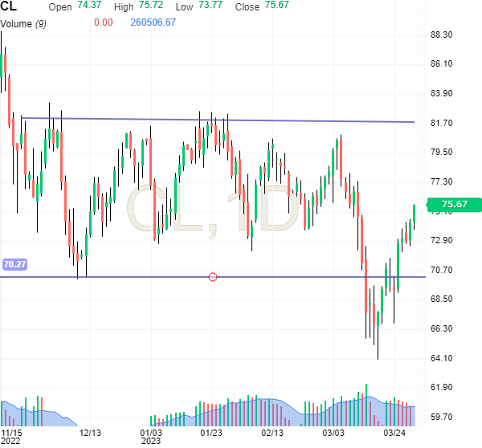The image size is (482, 448).
Task: Click the 64.10 price axis label
Action: (x=441, y=358)
